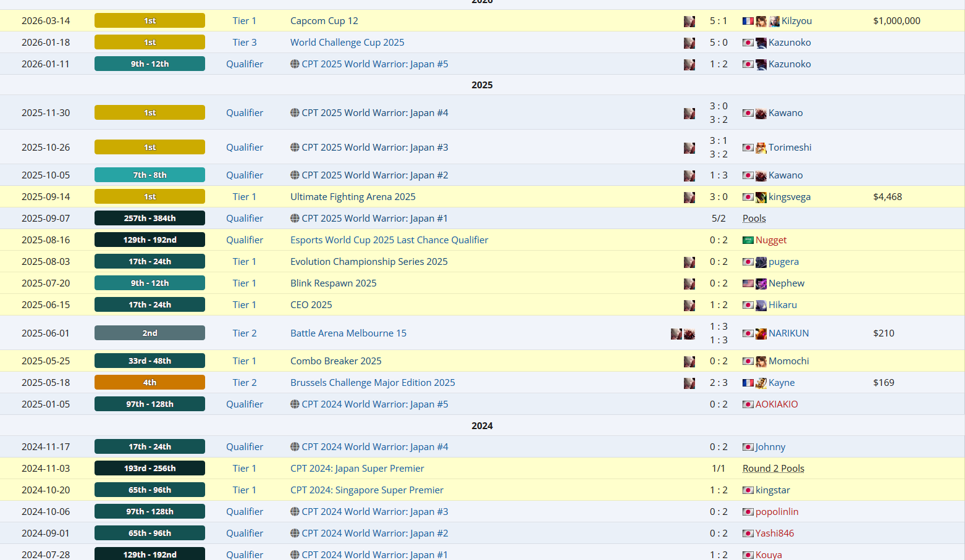
Task: Open CPT 2024: Singapore Super Premier link
Action: click(x=367, y=490)
